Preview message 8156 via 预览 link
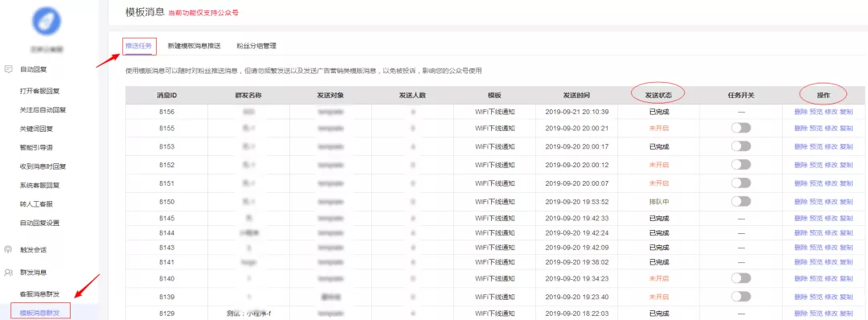 point(816,111)
